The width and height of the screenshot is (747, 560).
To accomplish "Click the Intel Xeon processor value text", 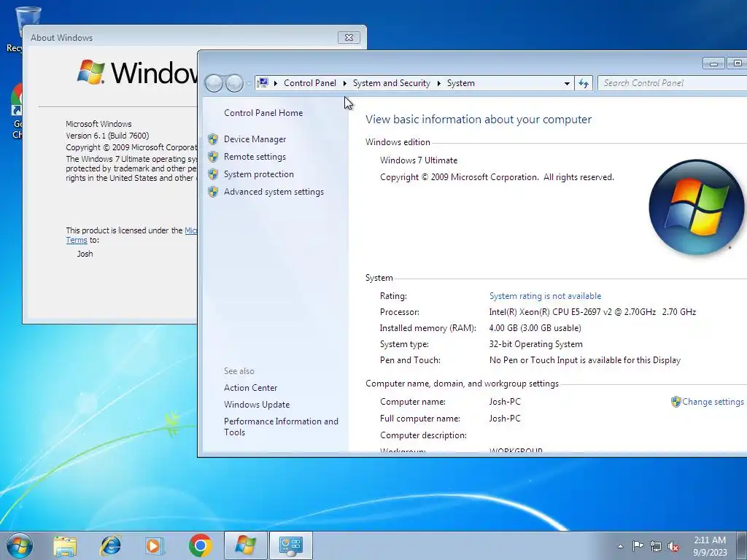I will [592, 312].
